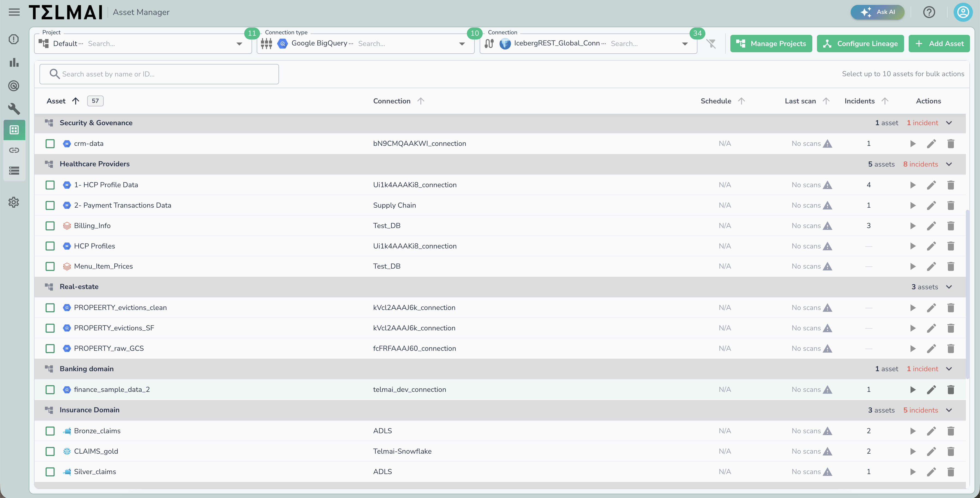Check the Menu_Item_Prices checkbox
Screen dimensions: 980x498
pos(50,266)
